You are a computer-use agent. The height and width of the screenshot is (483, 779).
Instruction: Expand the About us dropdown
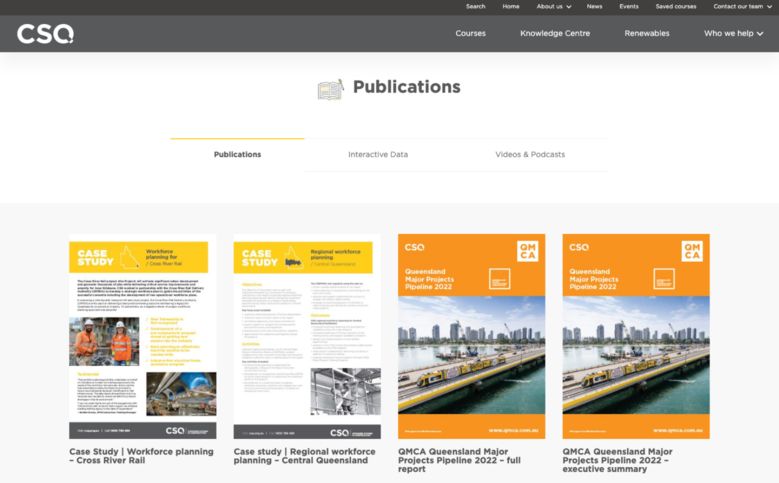coord(553,6)
